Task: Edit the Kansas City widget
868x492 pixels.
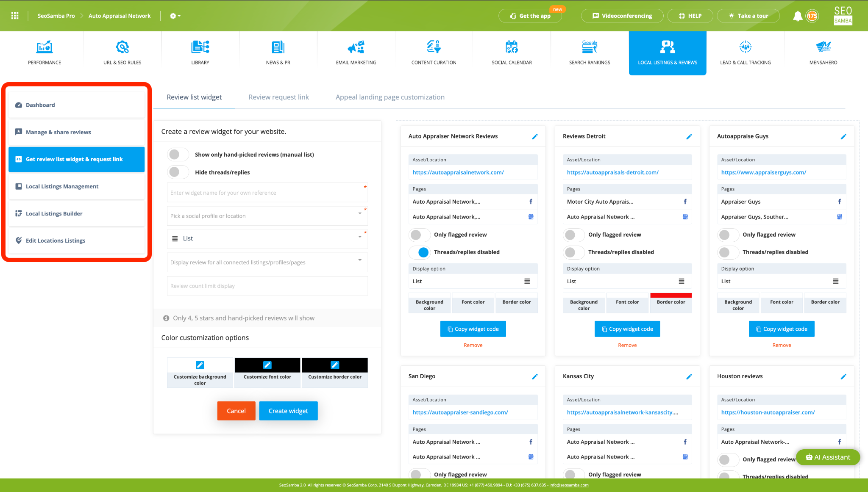Action: click(x=689, y=376)
